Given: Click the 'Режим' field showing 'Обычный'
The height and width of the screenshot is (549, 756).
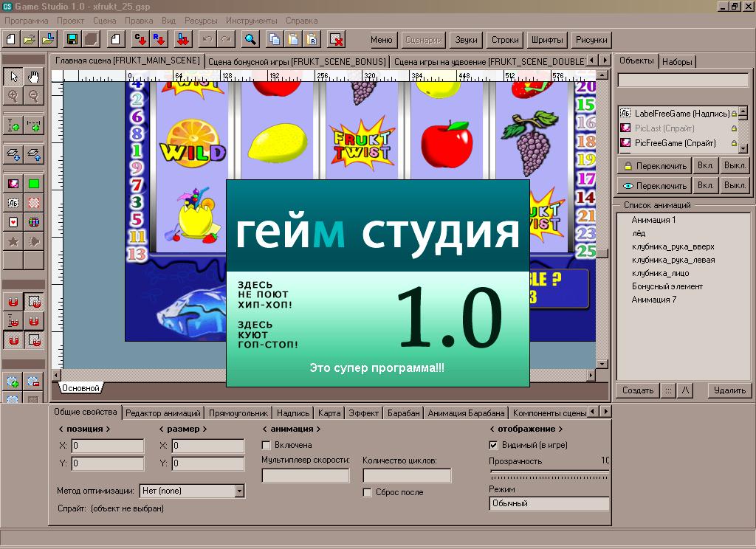Looking at the screenshot, I should tap(549, 503).
